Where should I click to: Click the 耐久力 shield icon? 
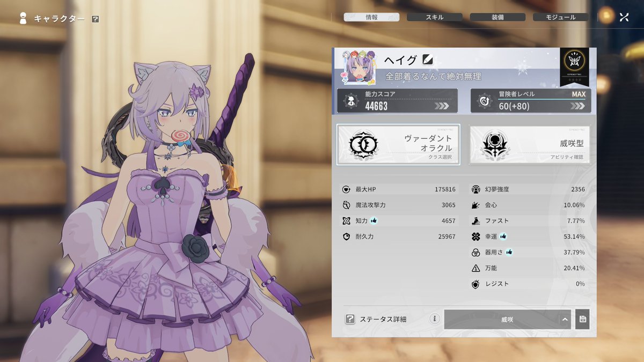(346, 237)
